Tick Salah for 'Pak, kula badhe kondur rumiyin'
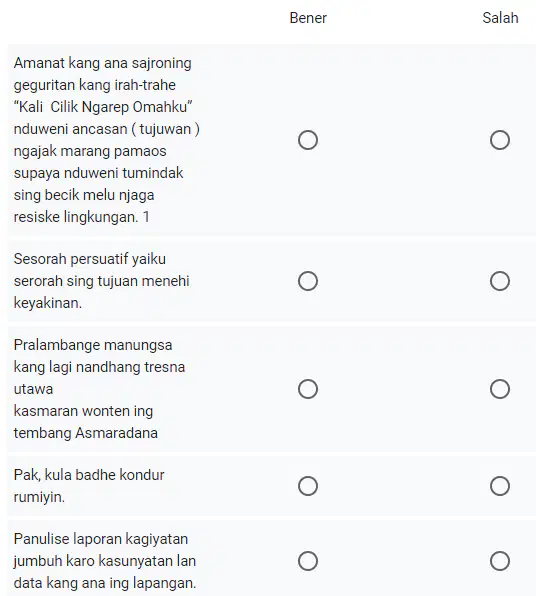 [500, 486]
